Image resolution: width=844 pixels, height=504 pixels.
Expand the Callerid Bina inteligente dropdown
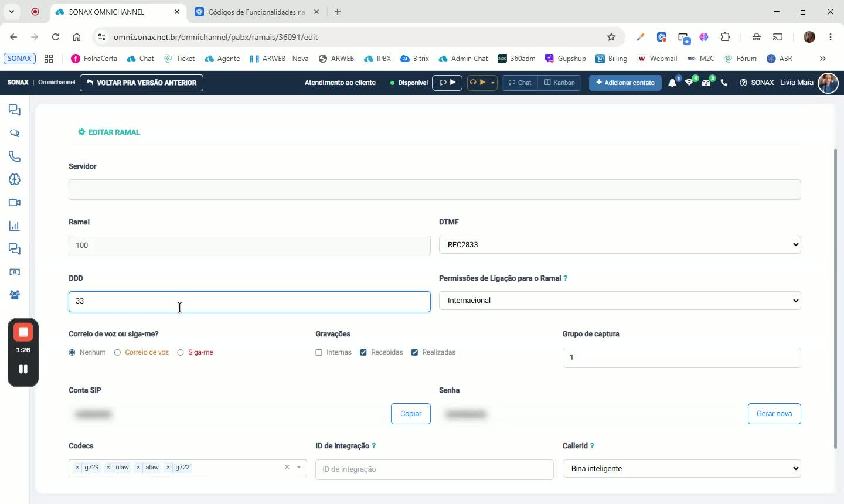point(682,468)
